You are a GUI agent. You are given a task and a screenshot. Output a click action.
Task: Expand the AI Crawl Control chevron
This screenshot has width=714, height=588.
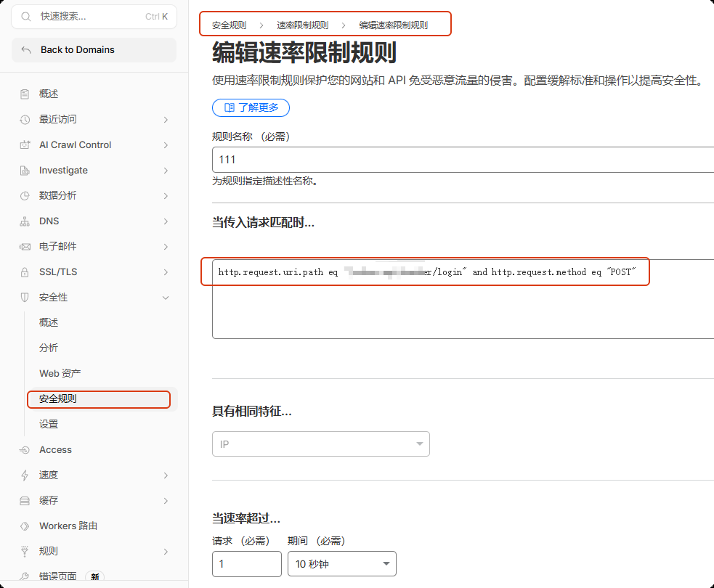(x=166, y=145)
